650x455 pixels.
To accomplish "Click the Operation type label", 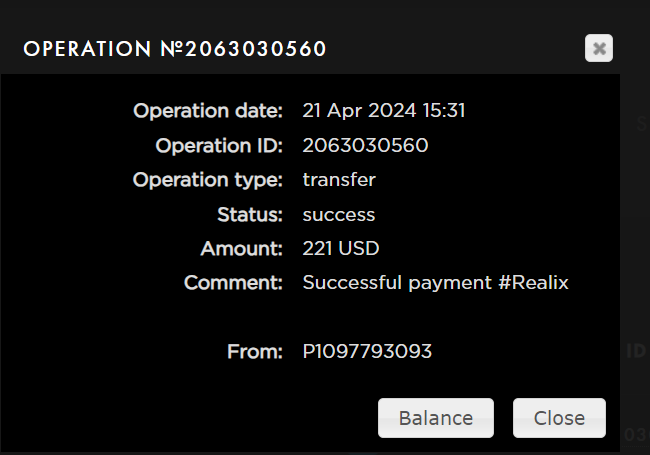I will tap(208, 180).
